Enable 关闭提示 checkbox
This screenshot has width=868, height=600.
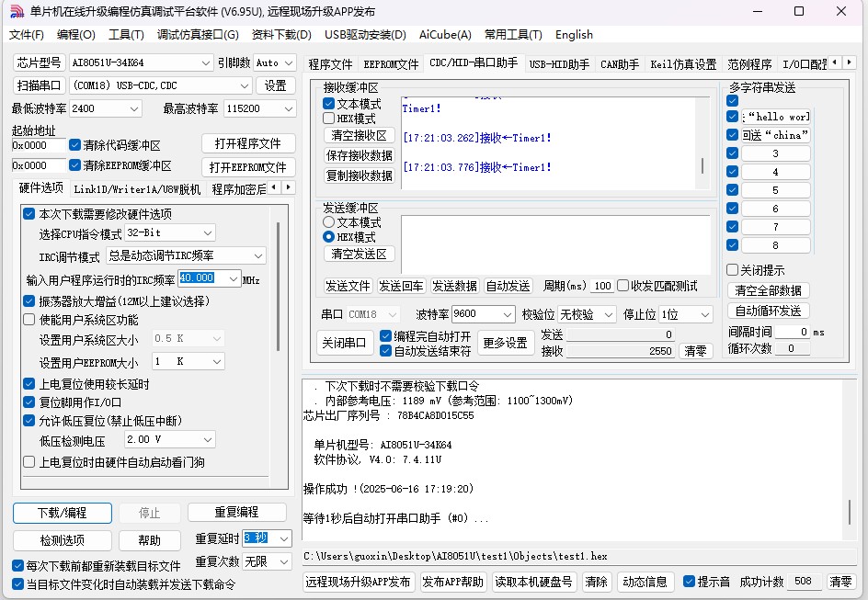(x=732, y=270)
